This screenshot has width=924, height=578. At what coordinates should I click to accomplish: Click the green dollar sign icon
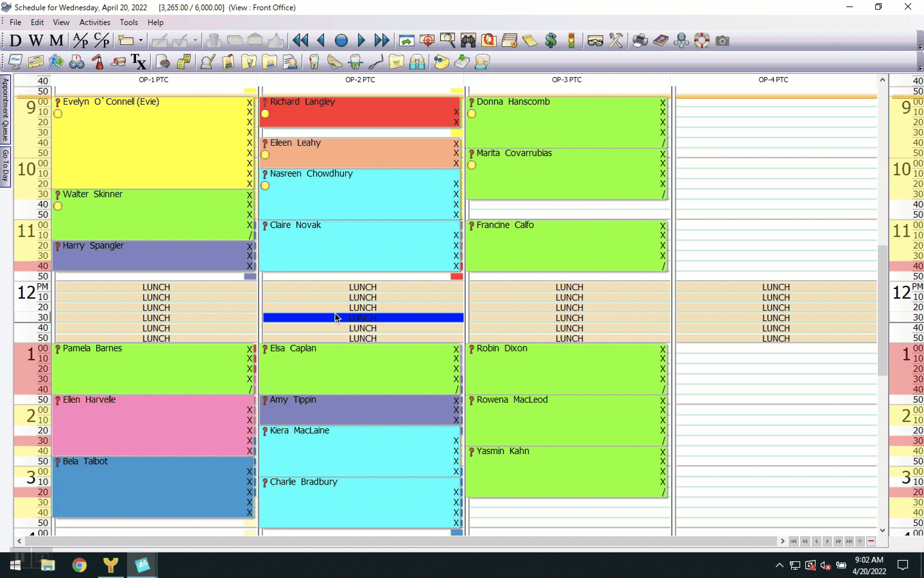(x=551, y=40)
